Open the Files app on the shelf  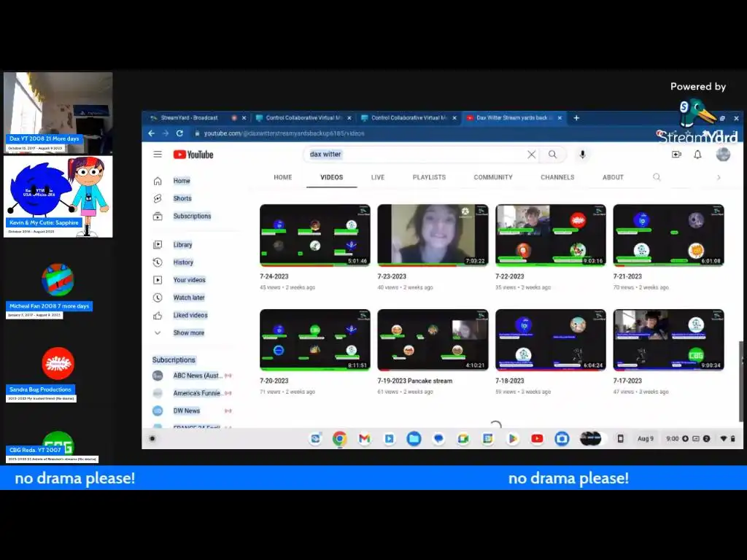[x=414, y=438]
